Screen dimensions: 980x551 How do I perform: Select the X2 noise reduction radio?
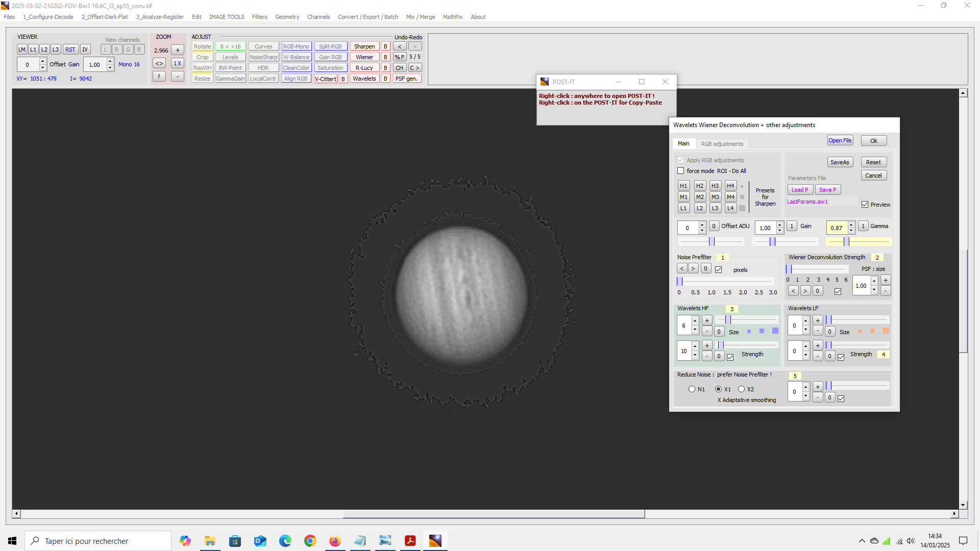742,389
